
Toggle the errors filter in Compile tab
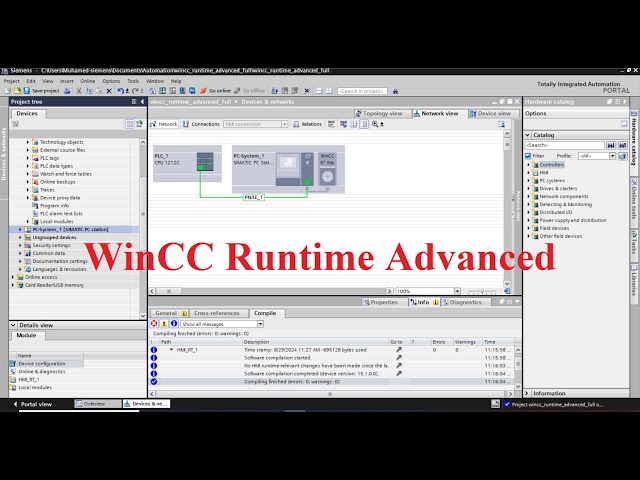coord(154,324)
